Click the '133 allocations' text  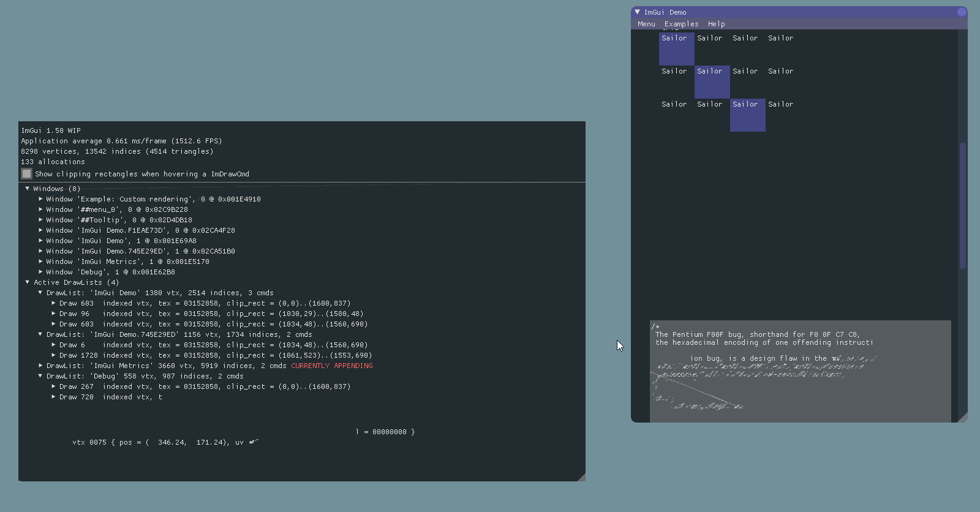pyautogui.click(x=53, y=162)
